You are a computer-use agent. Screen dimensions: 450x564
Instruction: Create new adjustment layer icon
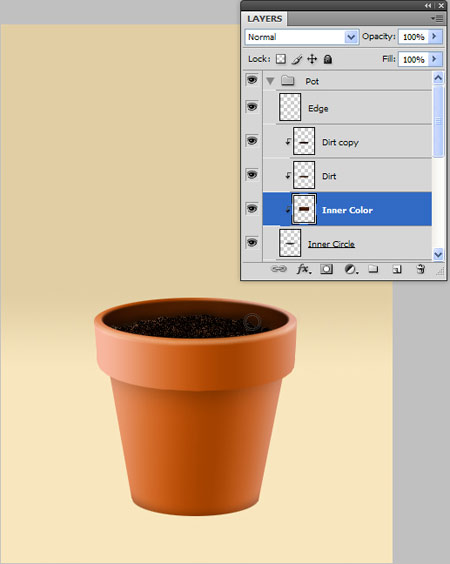click(351, 269)
